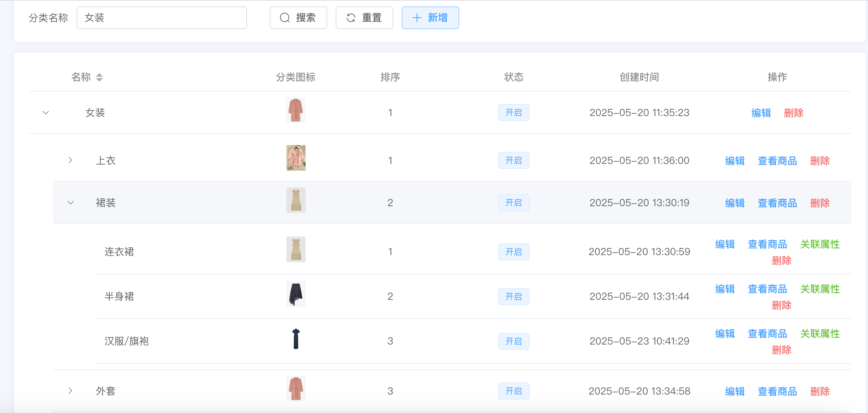Click 编辑 link in the 女装 row

click(761, 113)
